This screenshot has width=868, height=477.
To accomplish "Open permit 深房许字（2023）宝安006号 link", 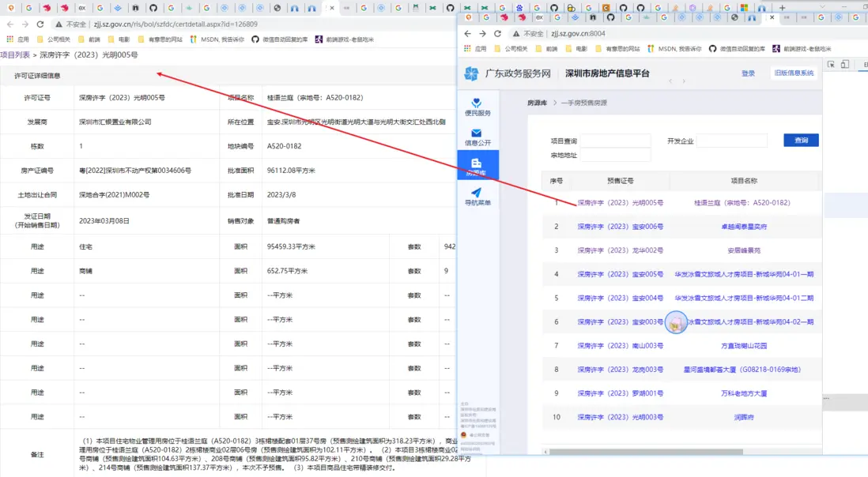I will click(x=620, y=227).
